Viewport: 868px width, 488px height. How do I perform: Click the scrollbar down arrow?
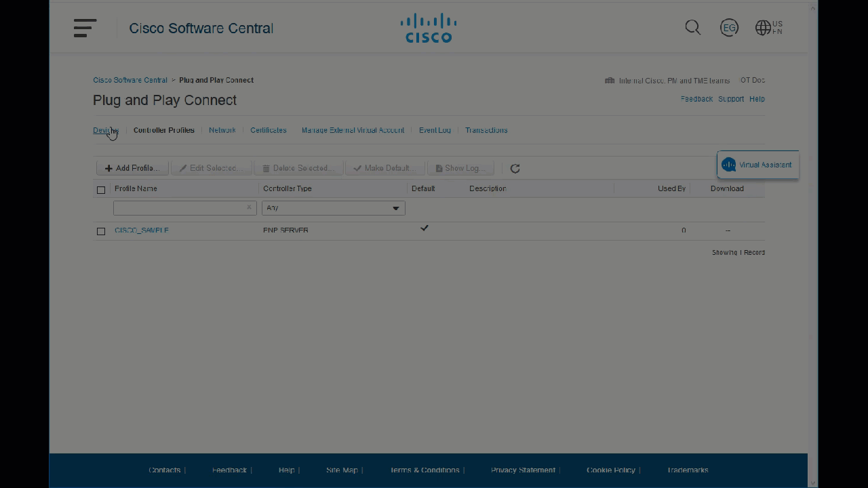click(812, 483)
